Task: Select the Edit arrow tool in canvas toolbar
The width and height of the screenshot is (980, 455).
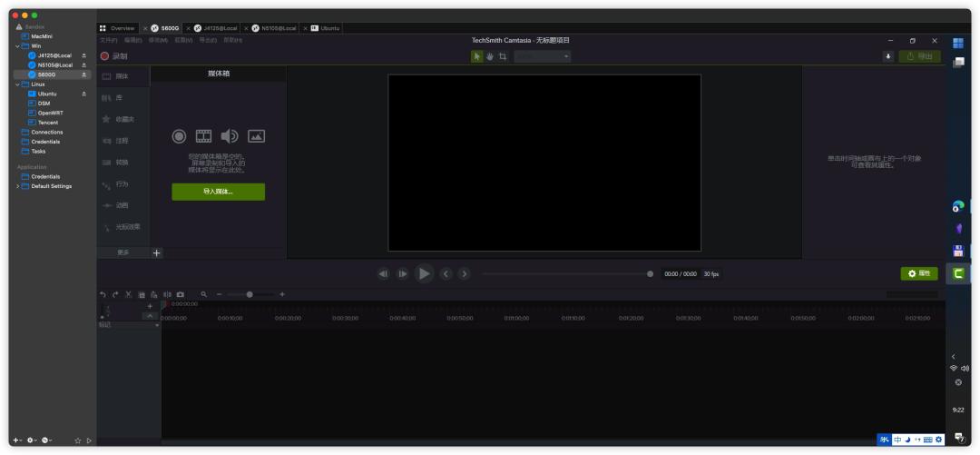Action: point(477,56)
